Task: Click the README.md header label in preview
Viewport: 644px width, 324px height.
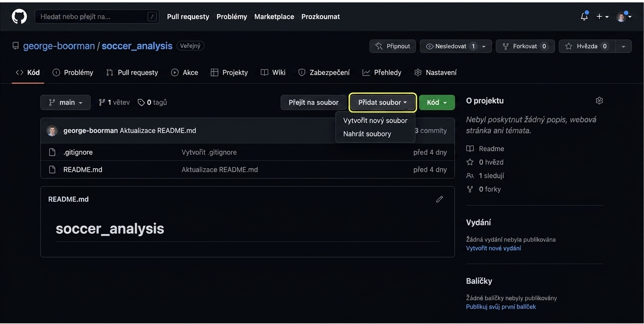Action: pos(69,199)
